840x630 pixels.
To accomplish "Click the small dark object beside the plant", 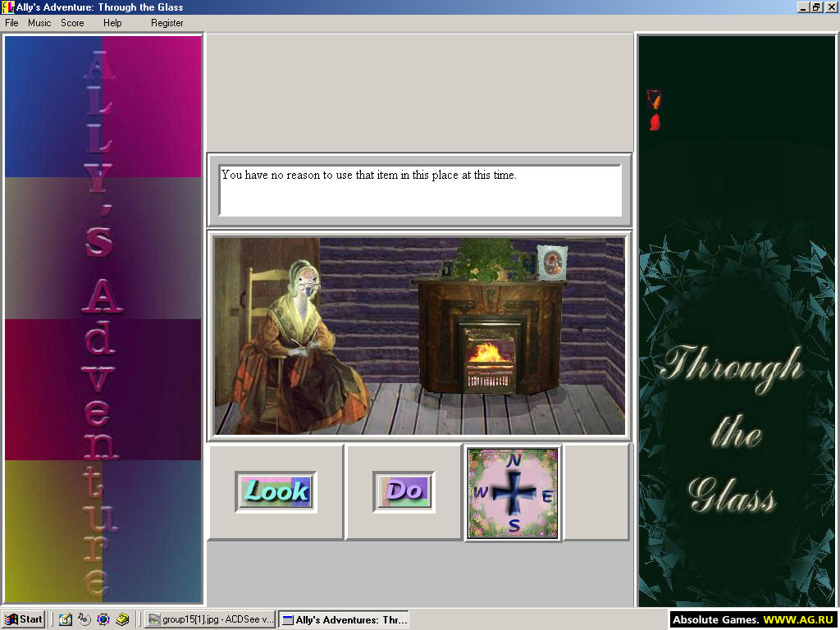I will coord(447,268).
